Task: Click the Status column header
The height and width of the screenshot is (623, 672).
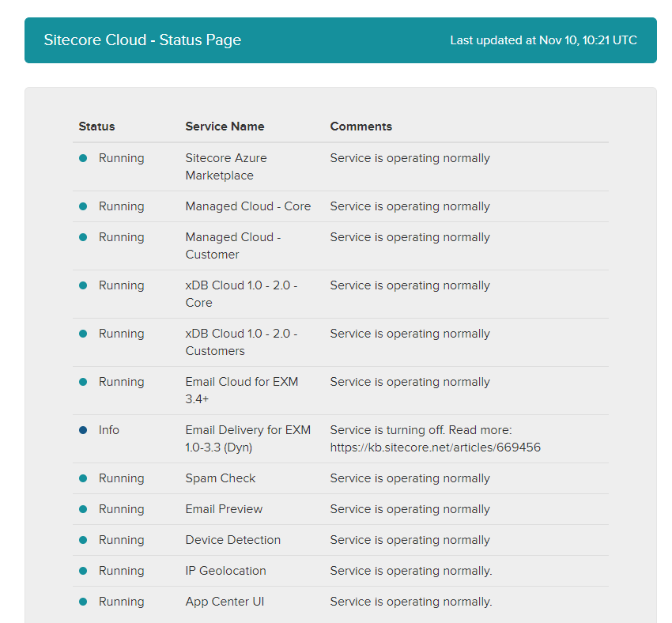Action: [x=97, y=126]
